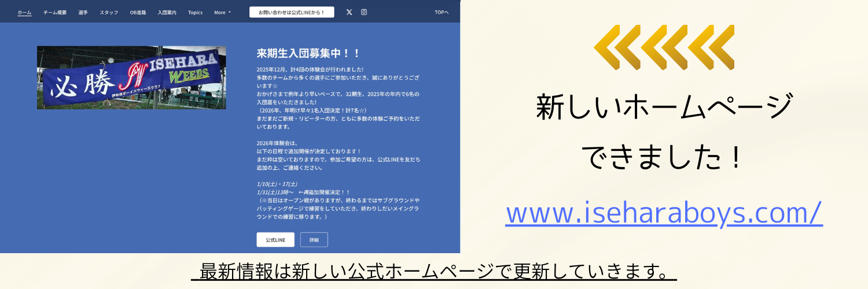868x289 pixels.
Task: Expand the More dropdown menu
Action: (222, 12)
